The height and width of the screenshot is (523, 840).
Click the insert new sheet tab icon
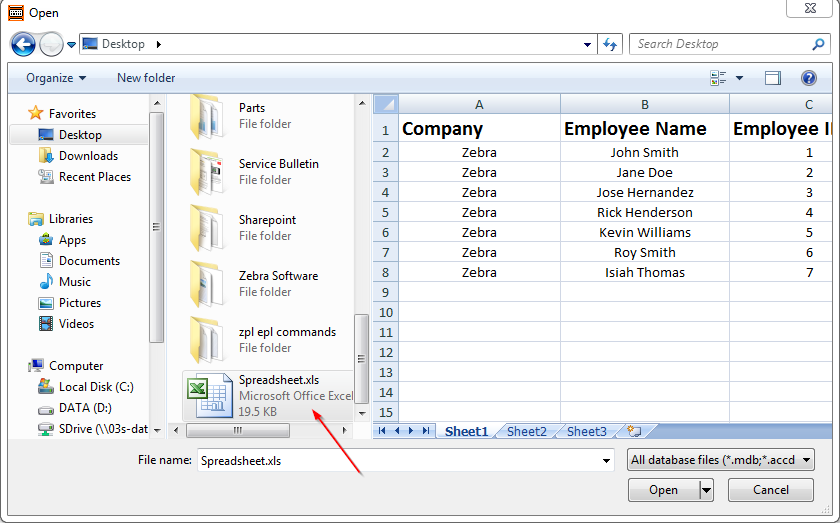click(x=633, y=432)
